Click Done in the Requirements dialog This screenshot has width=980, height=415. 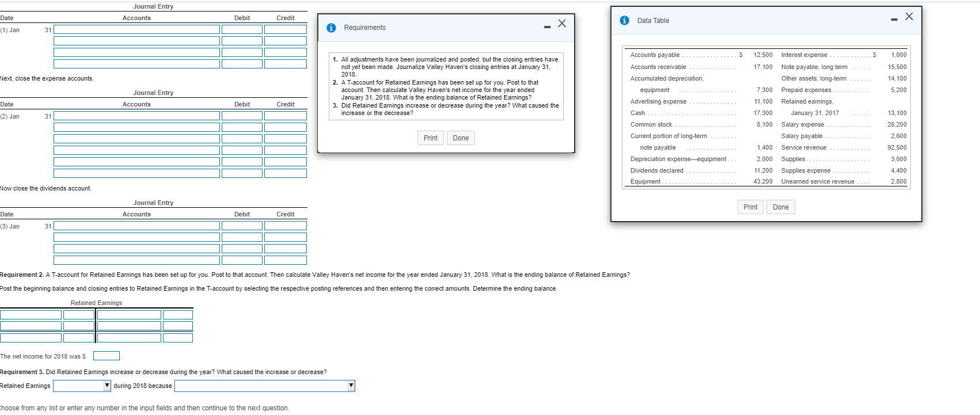click(x=461, y=138)
